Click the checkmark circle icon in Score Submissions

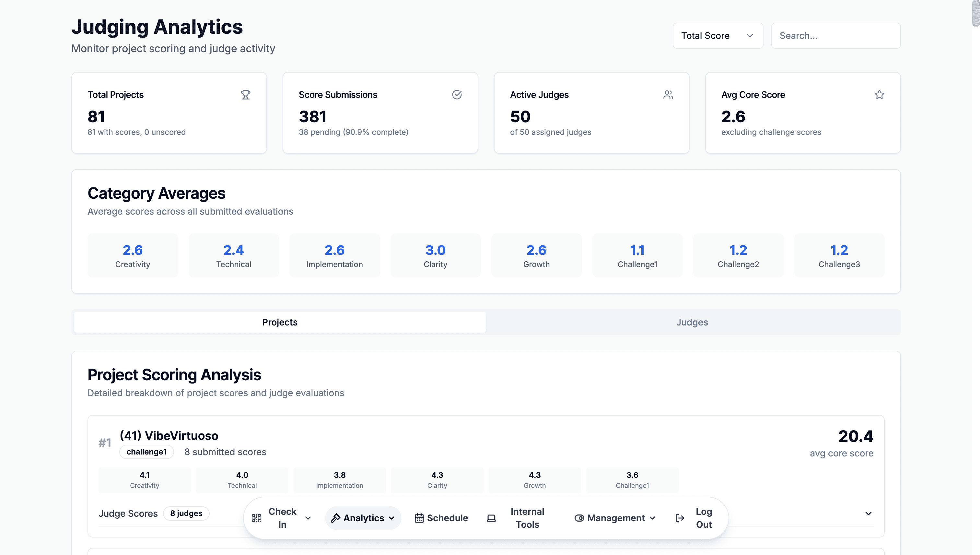457,95
